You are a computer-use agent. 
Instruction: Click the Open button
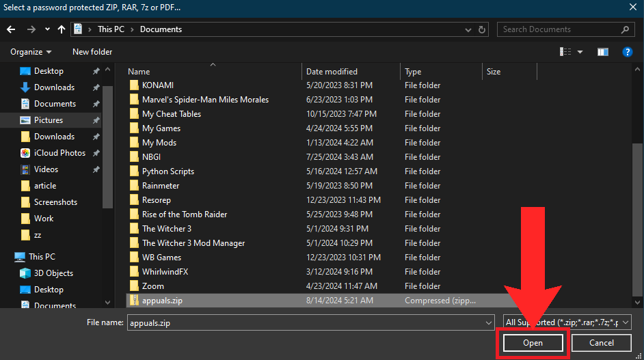point(533,343)
